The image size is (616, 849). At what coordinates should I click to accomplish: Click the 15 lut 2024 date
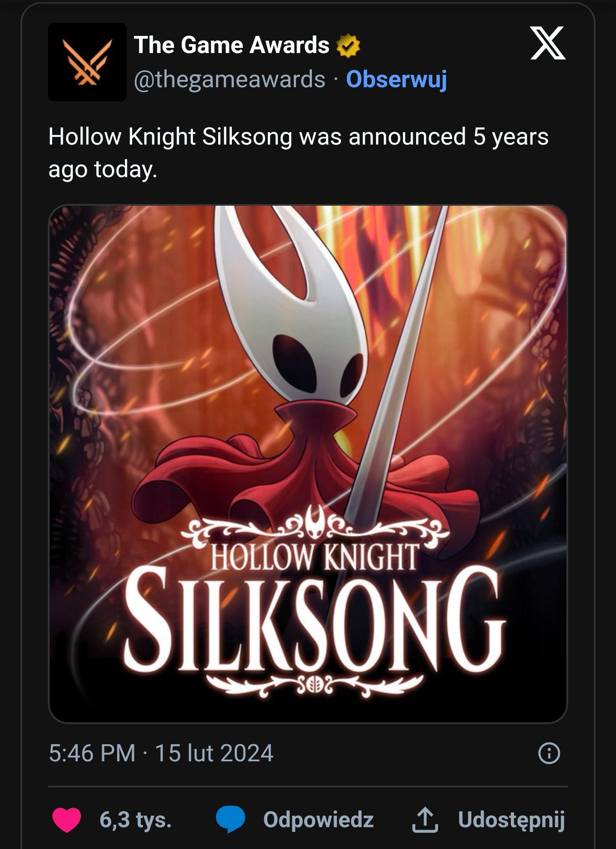(x=214, y=753)
